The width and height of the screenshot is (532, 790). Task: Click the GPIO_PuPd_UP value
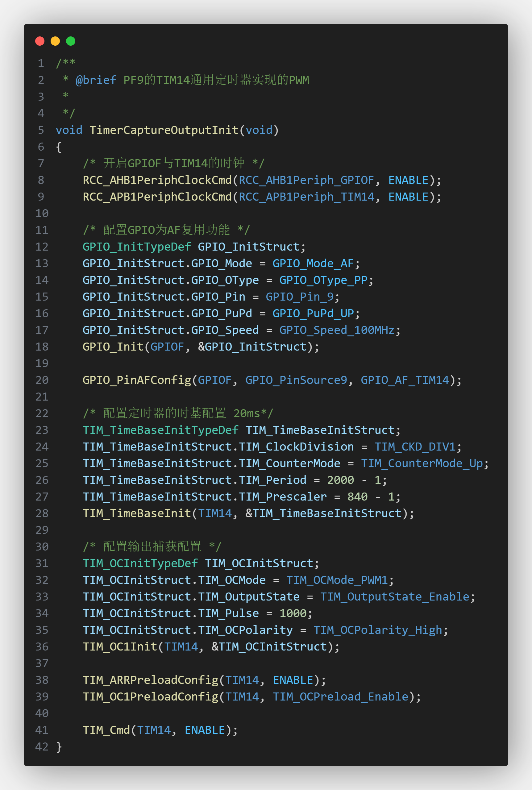coord(313,314)
